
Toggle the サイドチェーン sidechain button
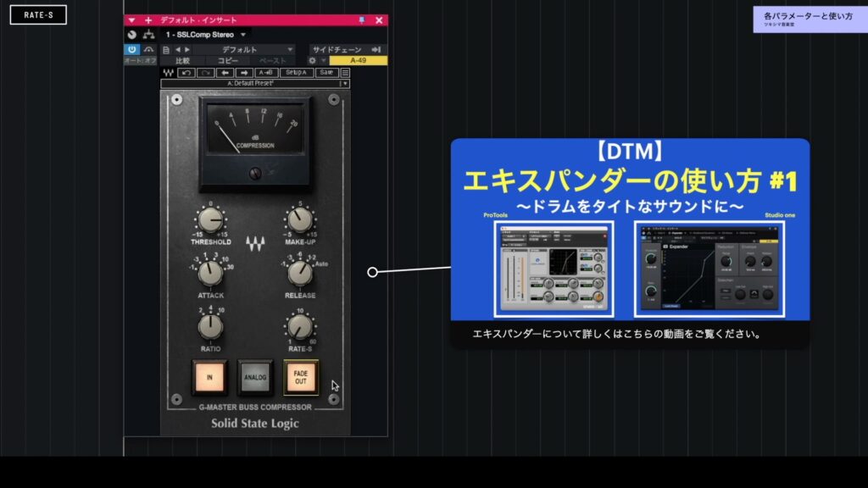(337, 50)
